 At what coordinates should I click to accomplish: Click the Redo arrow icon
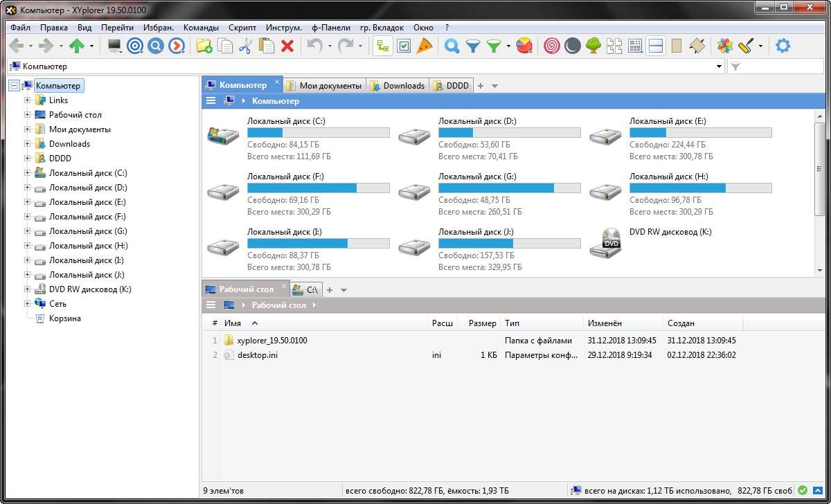point(345,46)
